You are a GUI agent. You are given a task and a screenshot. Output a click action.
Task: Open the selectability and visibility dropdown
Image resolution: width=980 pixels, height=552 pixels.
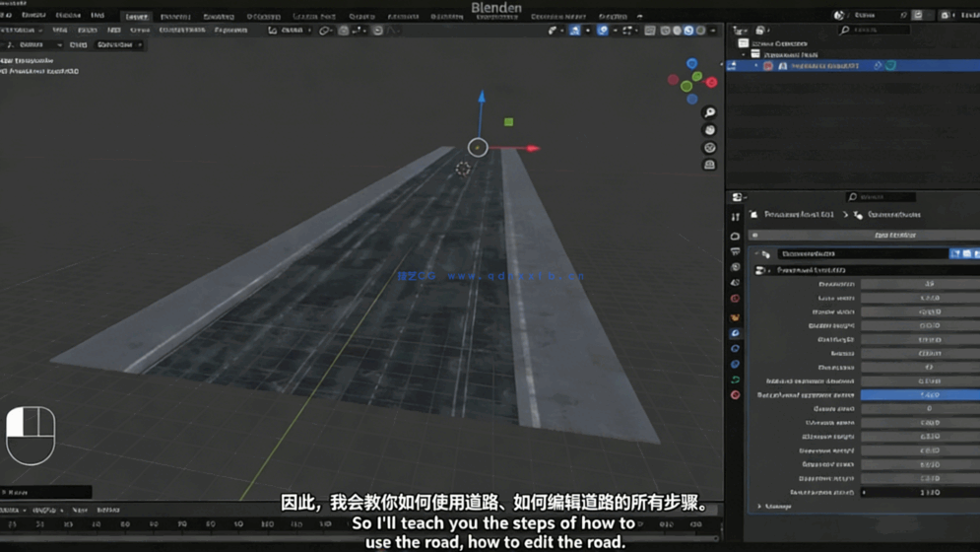coord(555,30)
